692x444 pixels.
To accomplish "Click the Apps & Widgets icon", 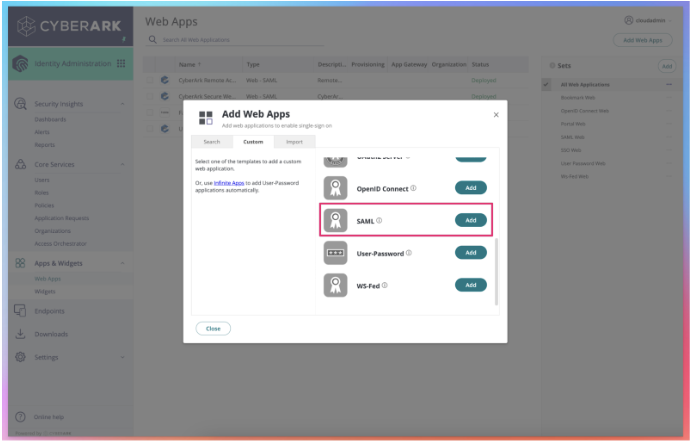I will pyautogui.click(x=20, y=263).
